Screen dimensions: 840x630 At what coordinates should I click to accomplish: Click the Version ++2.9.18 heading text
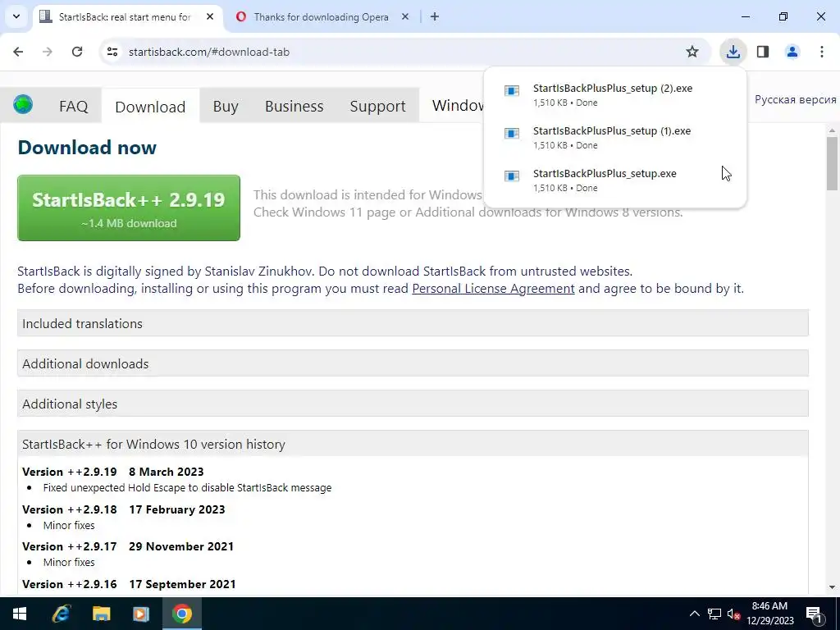[x=70, y=509]
